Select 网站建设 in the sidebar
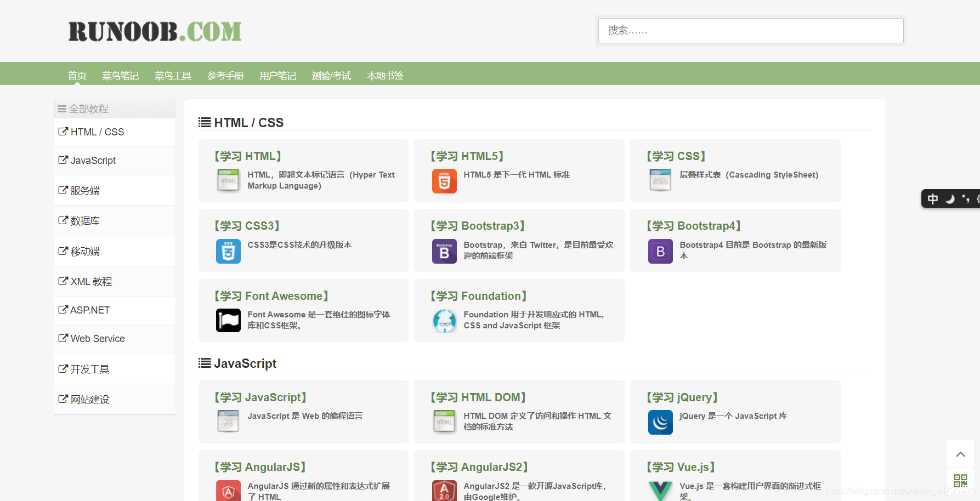 115,399
